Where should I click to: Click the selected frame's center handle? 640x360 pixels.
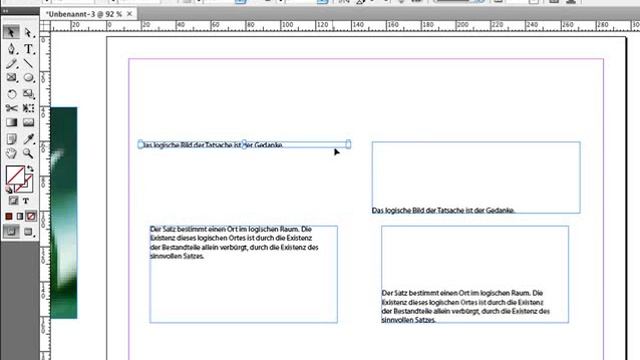pos(244,144)
